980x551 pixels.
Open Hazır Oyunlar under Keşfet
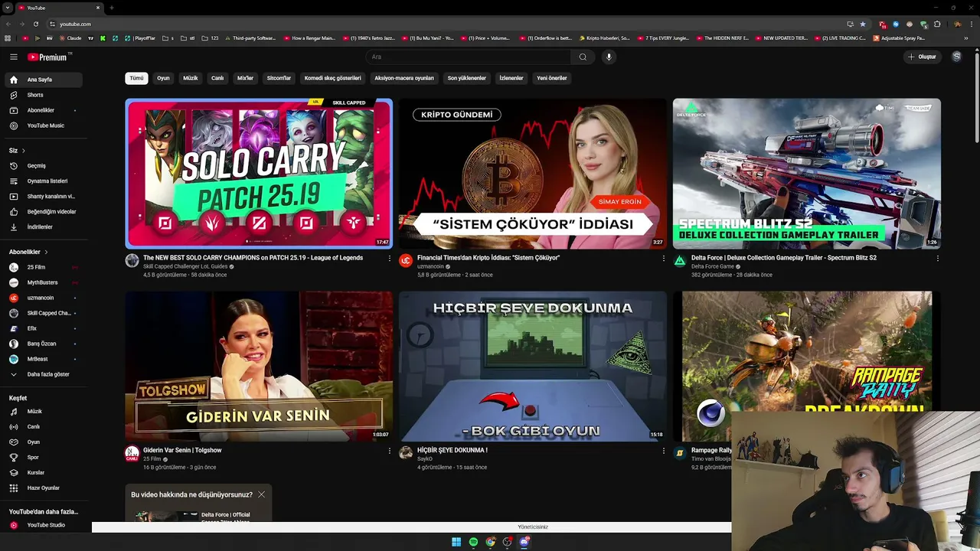pos(44,487)
